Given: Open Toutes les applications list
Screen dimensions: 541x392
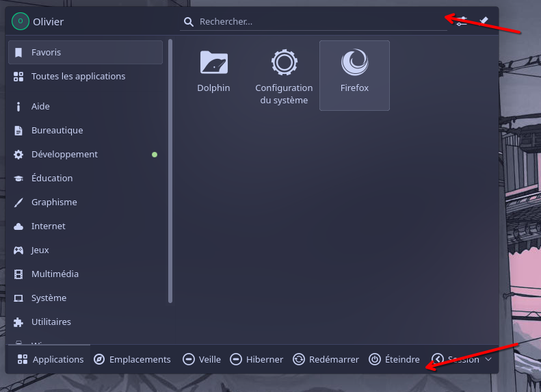Looking at the screenshot, I should tap(85, 76).
